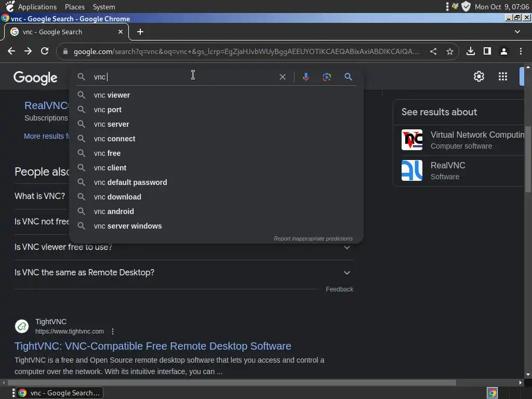Click the TightVNC site favicon
Viewport: 532px width, 399px height.
(x=22, y=326)
